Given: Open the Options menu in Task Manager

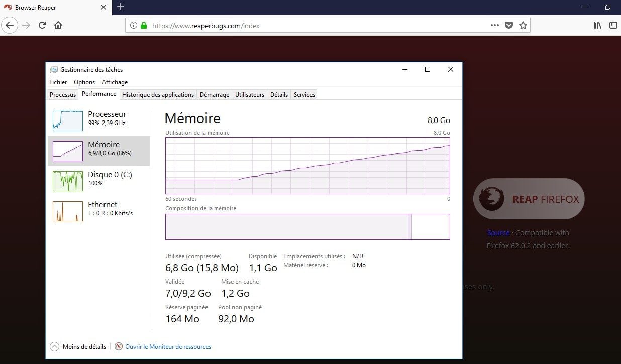Looking at the screenshot, I should click(x=84, y=82).
